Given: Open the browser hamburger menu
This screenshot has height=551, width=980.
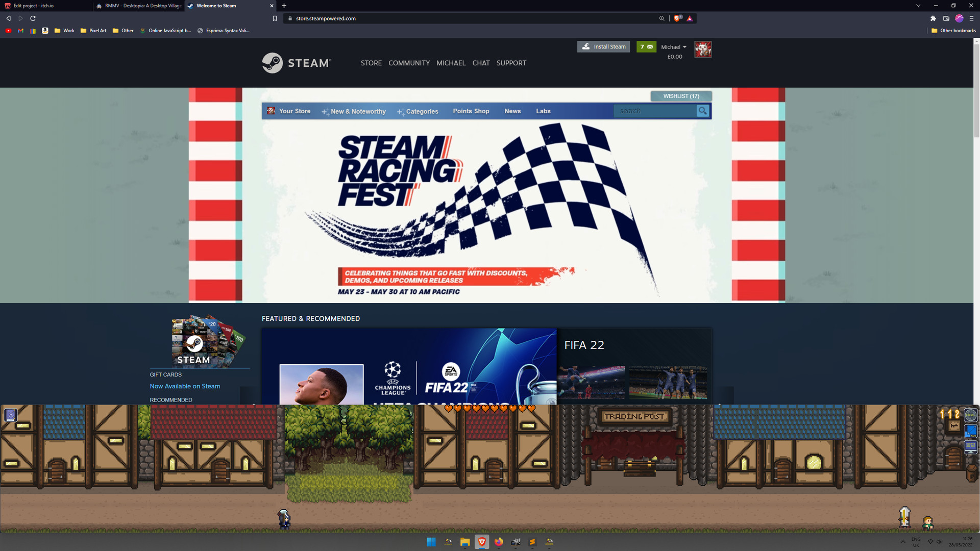Looking at the screenshot, I should click(x=971, y=18).
